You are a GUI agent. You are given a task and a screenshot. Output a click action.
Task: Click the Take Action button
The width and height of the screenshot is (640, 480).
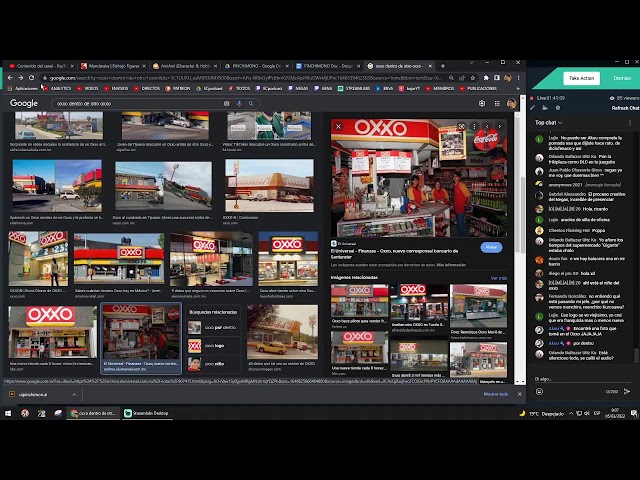[x=581, y=78]
